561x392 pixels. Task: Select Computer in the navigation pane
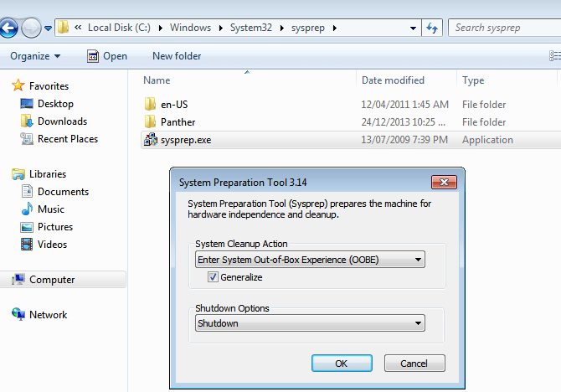pos(52,280)
